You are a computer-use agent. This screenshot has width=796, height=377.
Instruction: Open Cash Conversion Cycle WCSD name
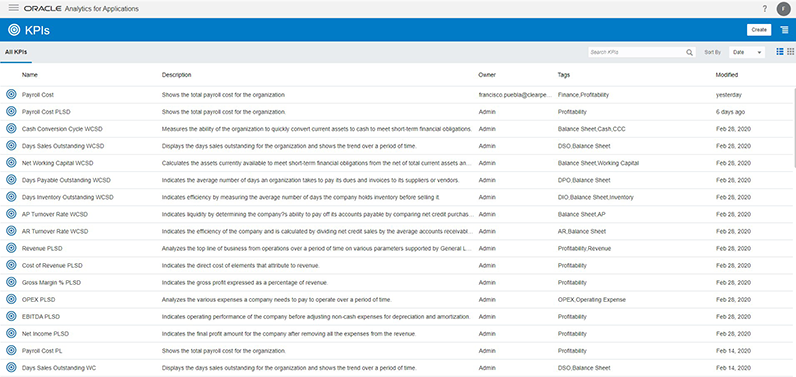[x=62, y=129]
